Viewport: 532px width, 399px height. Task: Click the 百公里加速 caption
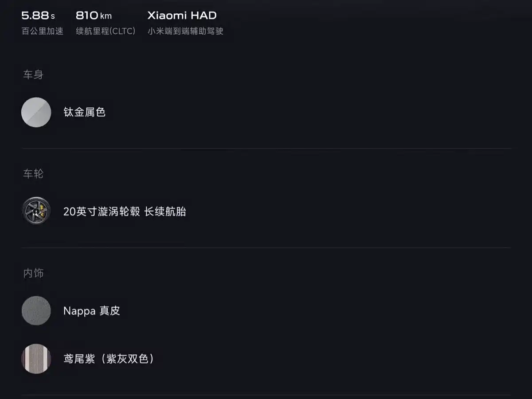pos(43,31)
